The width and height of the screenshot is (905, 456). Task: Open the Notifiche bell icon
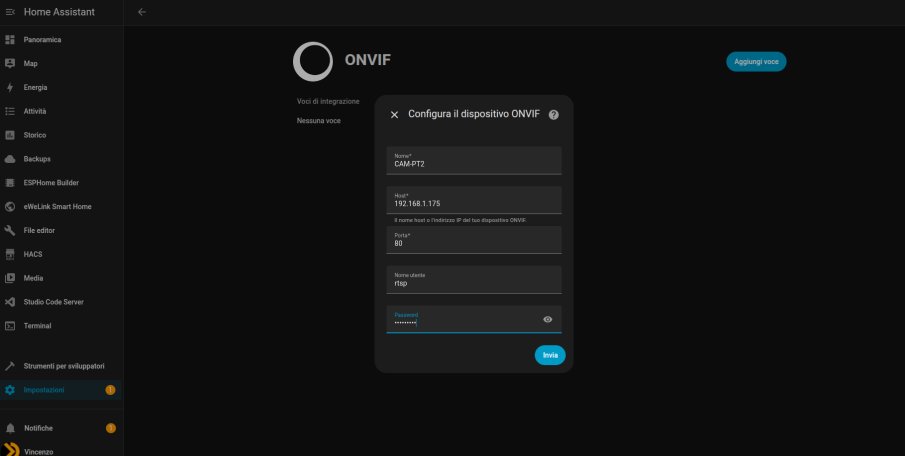[10, 428]
